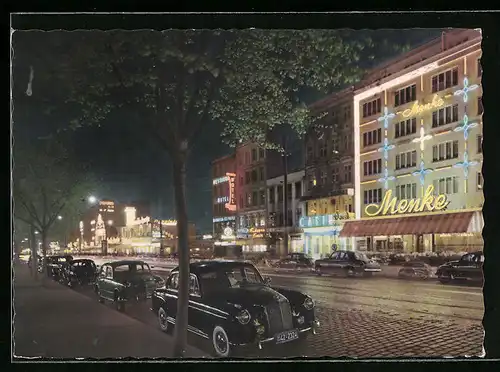The height and width of the screenshot is (372, 500).
Task: Click the large yellow Menke neon sign above the awning
Action: (x=406, y=201)
